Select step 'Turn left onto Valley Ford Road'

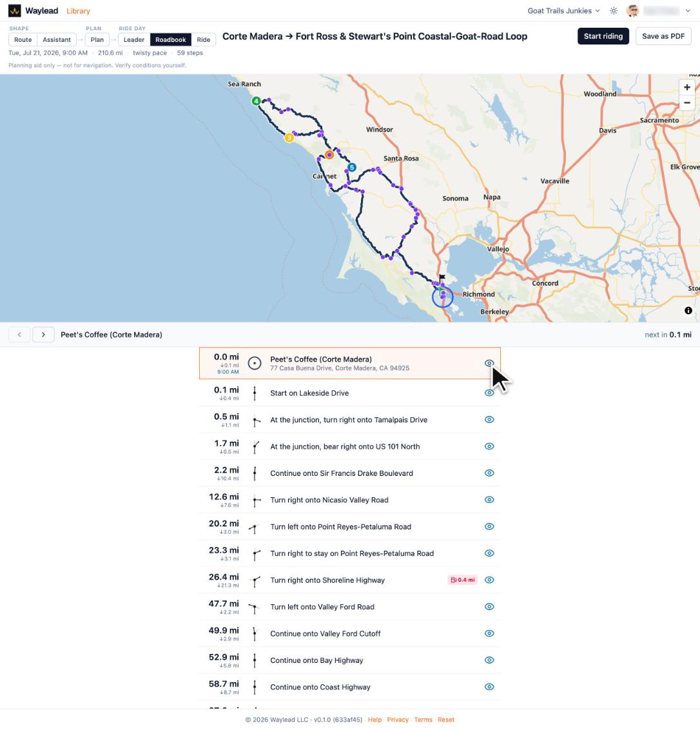tap(350, 607)
